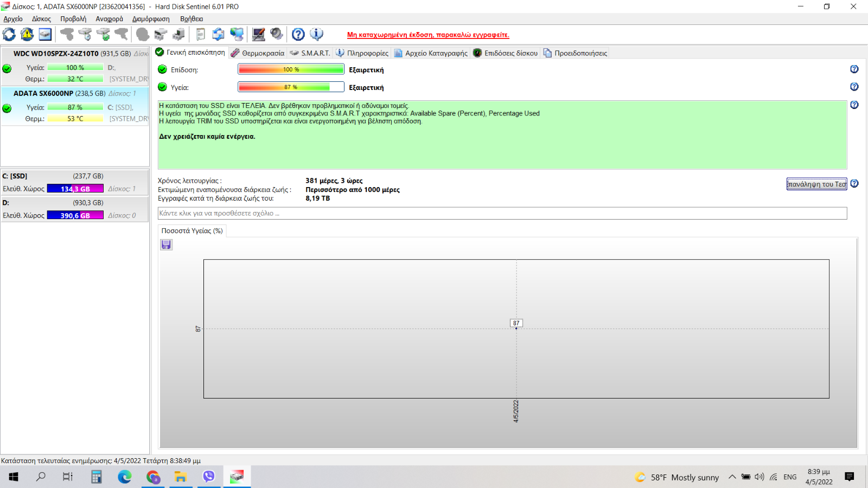Open the Βοήθεια menu
This screenshot has width=868, height=488.
pos(192,19)
